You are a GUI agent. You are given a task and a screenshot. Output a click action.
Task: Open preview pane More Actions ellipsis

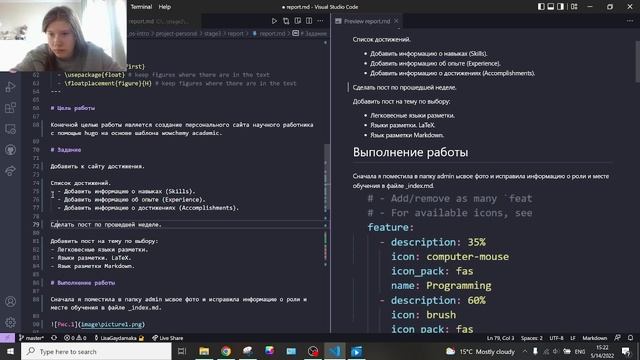tap(630, 21)
